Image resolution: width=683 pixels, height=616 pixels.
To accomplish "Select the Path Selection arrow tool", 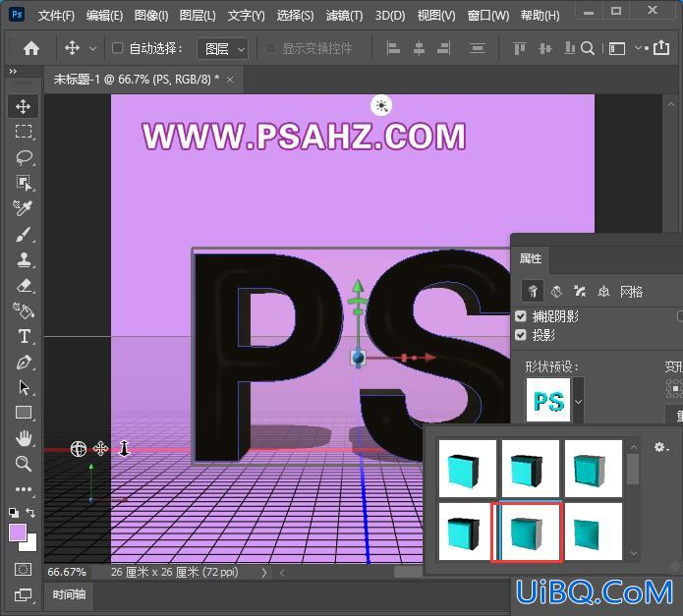I will pos(23,387).
